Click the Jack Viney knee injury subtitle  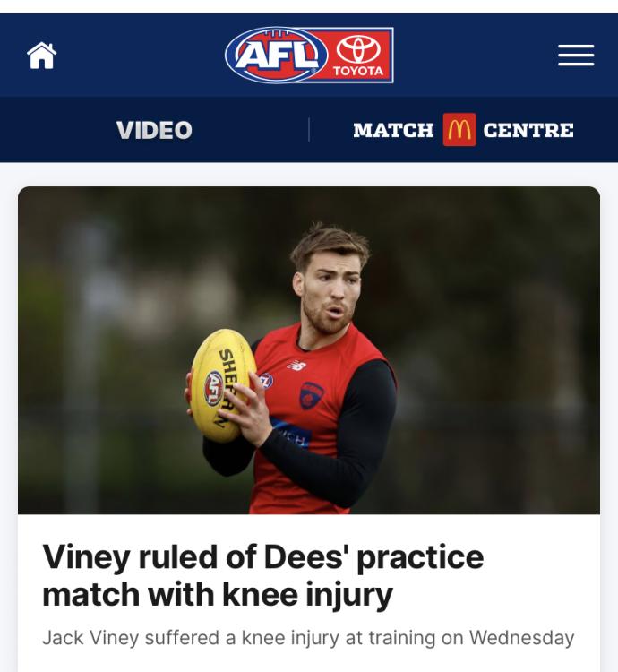click(x=308, y=638)
